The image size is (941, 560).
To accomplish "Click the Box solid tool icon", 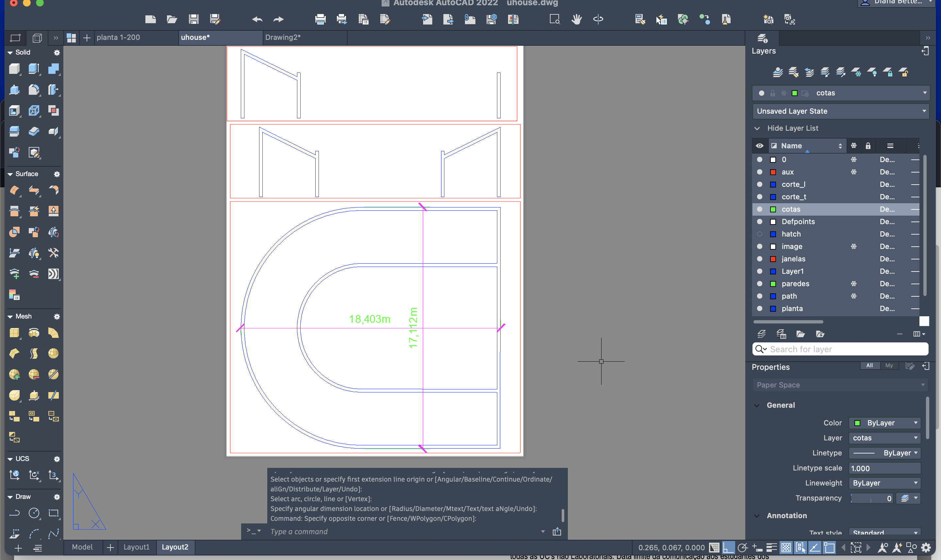I will [14, 69].
